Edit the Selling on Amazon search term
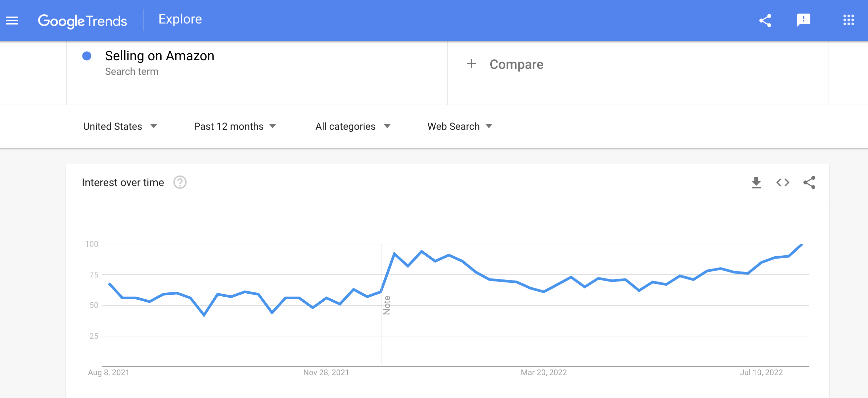This screenshot has width=868, height=398. pyautogui.click(x=159, y=56)
